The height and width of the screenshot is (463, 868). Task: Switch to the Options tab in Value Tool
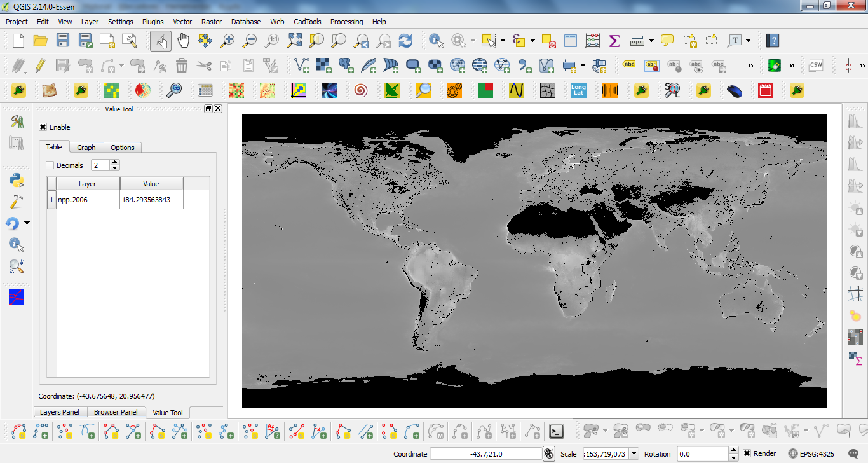(123, 147)
